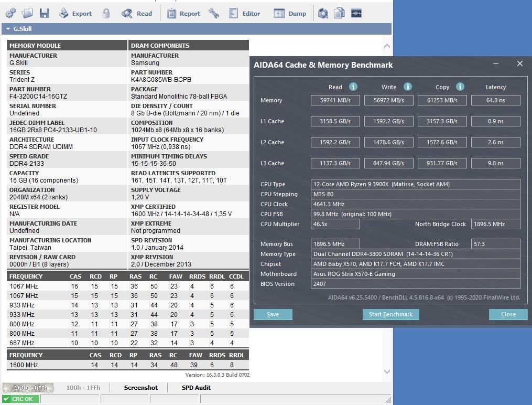The height and width of the screenshot is (405, 532).
Task: Click JEDEC label 16GB 2Rx8 PC4-2133-UB1-10
Action: click(x=53, y=130)
